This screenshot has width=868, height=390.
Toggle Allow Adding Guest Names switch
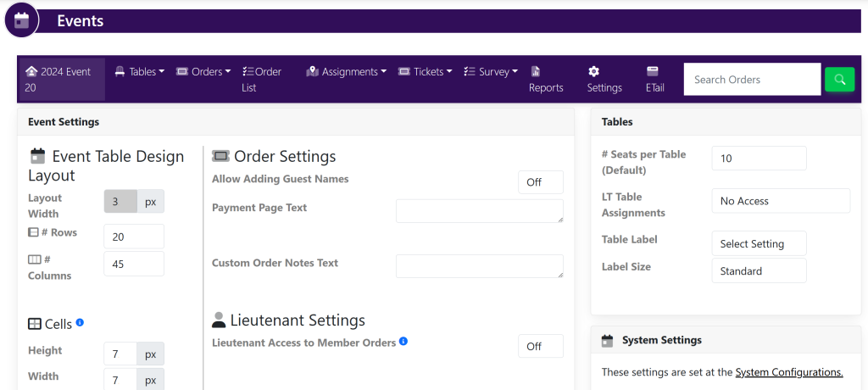[540, 182]
